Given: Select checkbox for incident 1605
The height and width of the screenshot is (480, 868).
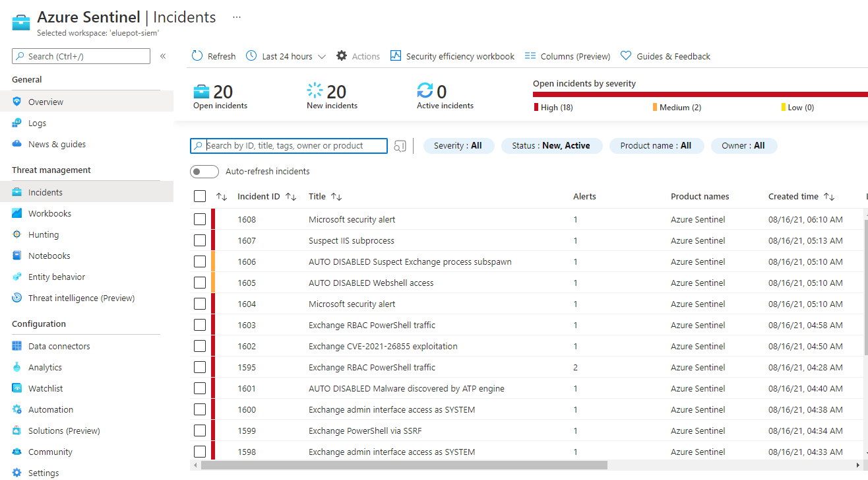Looking at the screenshot, I should point(200,283).
